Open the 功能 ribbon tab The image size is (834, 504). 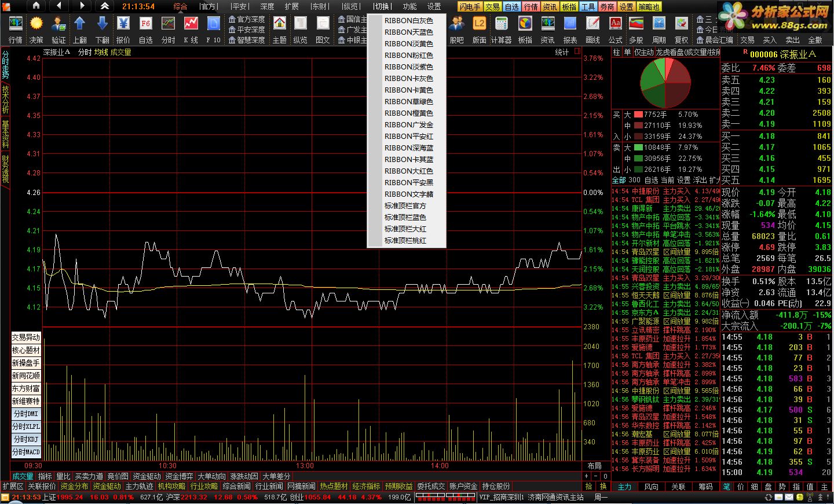pos(409,6)
